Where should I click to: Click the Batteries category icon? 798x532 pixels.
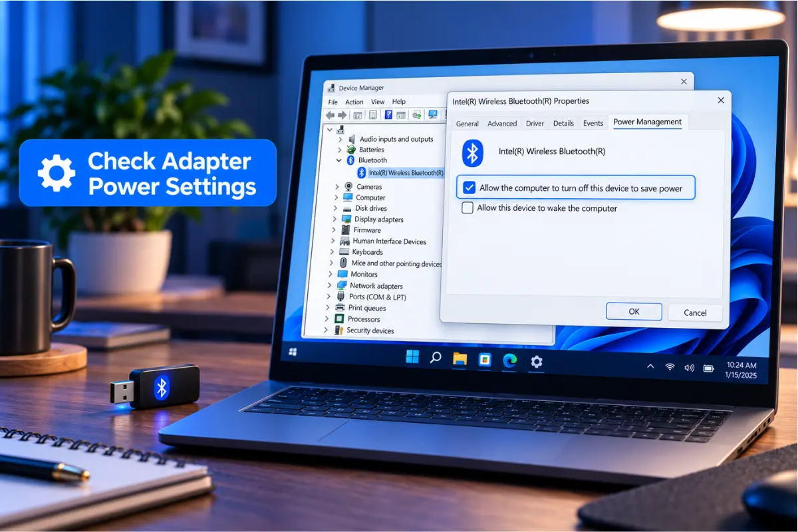351,150
